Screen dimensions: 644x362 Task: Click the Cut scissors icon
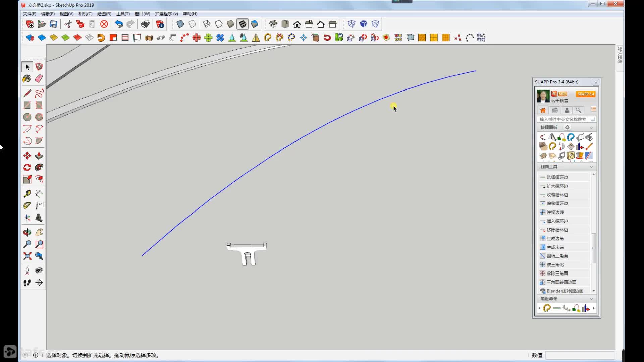68,24
